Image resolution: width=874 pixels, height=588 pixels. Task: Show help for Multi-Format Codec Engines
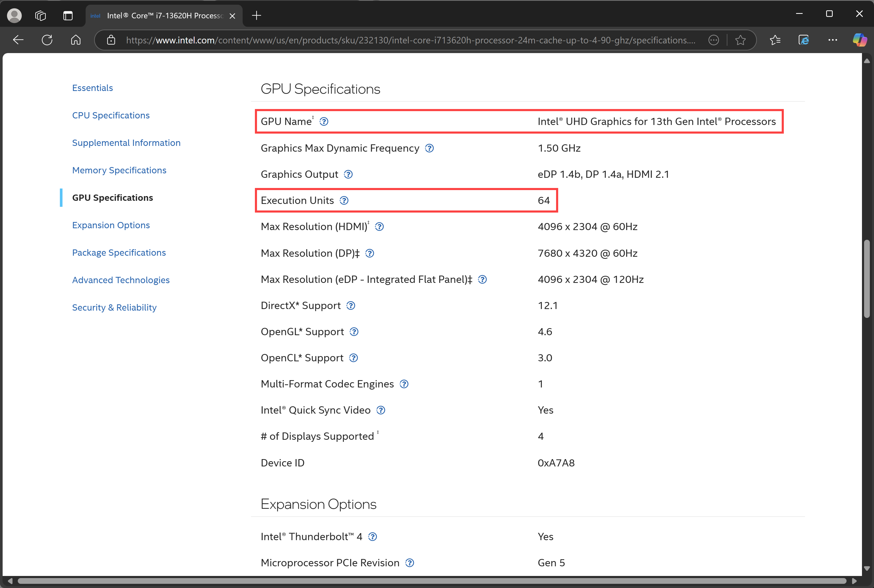404,384
